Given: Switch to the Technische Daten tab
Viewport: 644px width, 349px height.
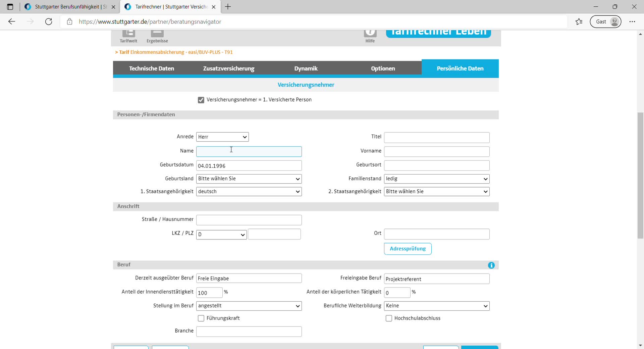Looking at the screenshot, I should 152,68.
